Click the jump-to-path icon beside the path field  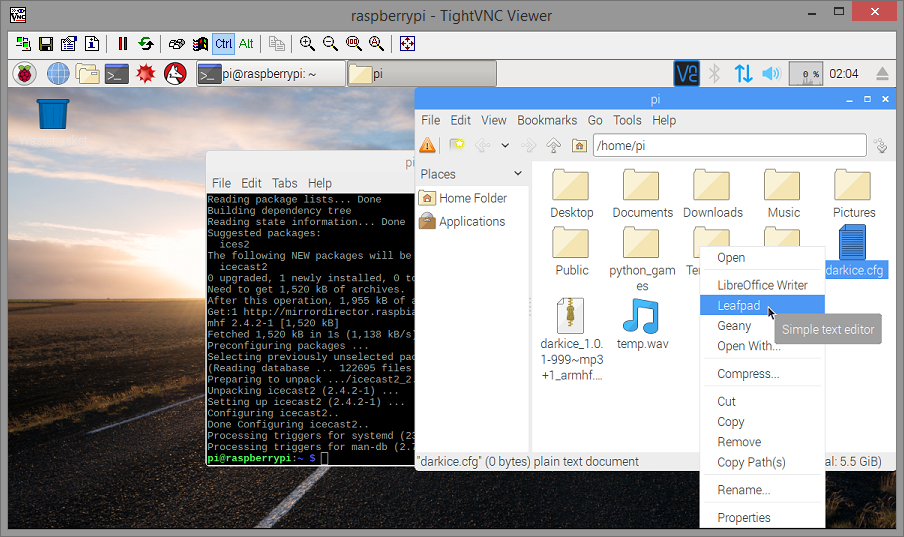(x=881, y=145)
